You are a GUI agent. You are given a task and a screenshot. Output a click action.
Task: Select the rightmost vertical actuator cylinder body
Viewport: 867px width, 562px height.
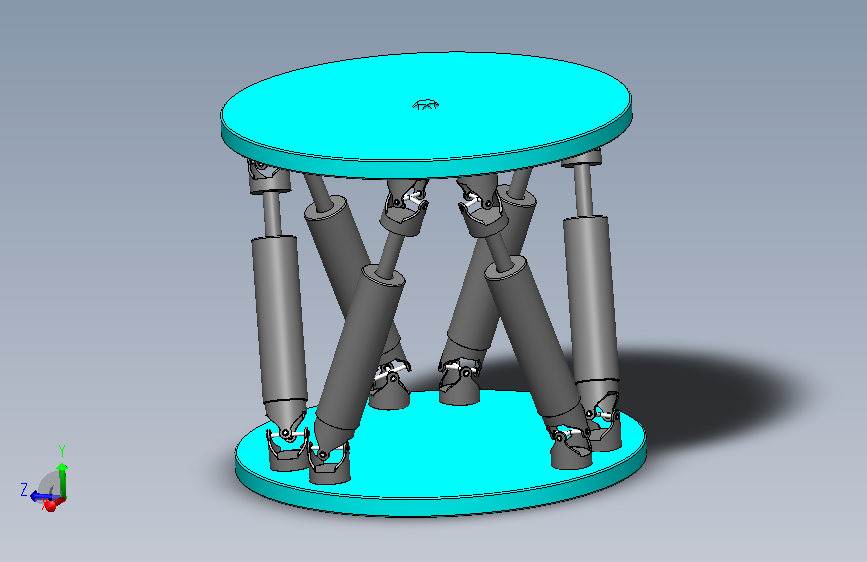pos(591,299)
